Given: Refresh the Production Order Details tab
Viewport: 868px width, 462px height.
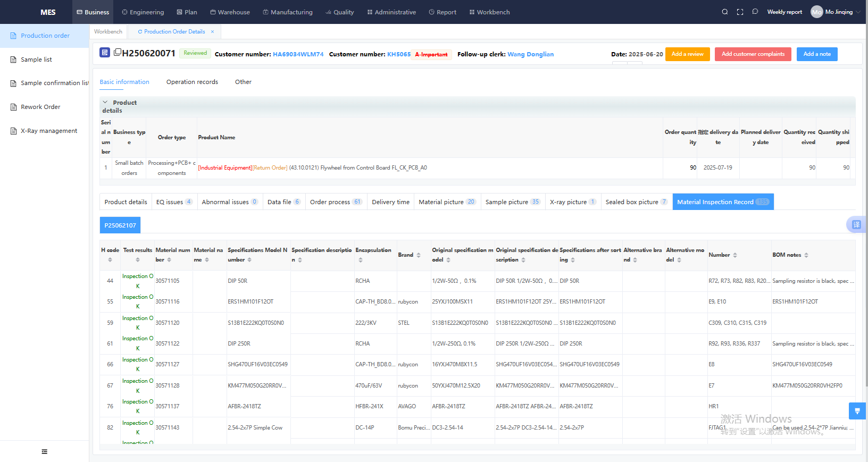Looking at the screenshot, I should (140, 32).
